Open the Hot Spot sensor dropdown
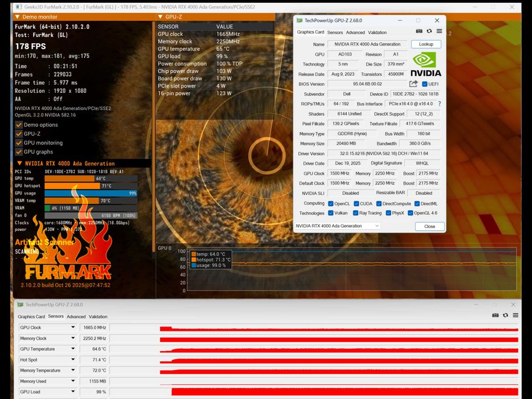The width and height of the screenshot is (532, 399). [72, 360]
